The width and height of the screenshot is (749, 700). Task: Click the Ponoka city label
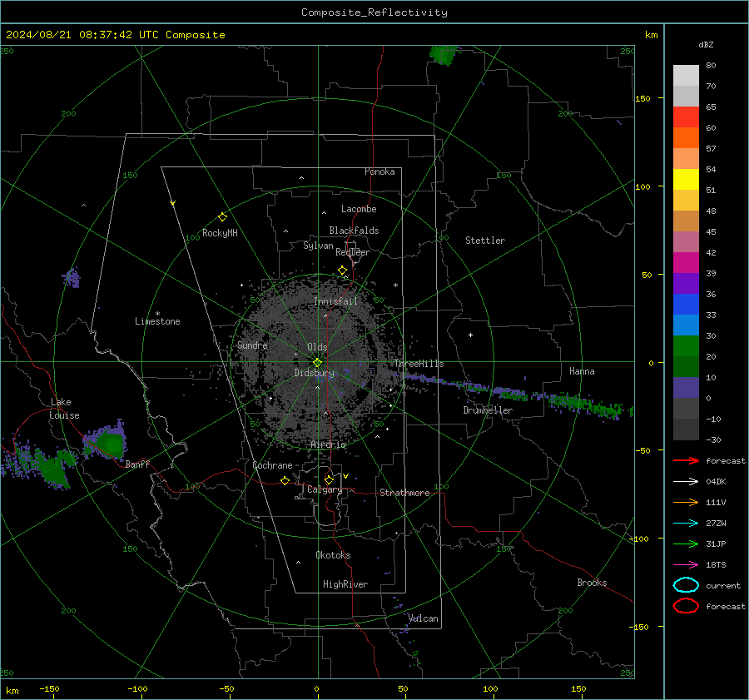[x=379, y=171]
